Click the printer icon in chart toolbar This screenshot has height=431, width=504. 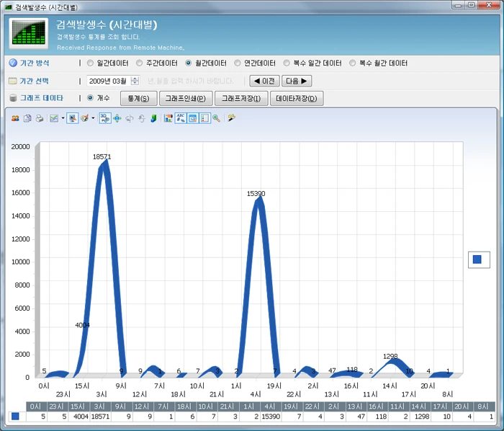click(39, 118)
